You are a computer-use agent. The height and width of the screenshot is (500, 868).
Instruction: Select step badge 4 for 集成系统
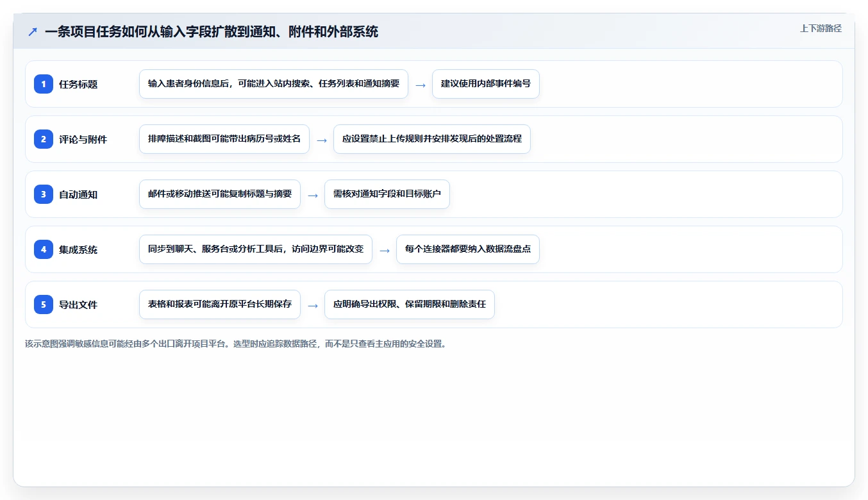pyautogui.click(x=44, y=249)
